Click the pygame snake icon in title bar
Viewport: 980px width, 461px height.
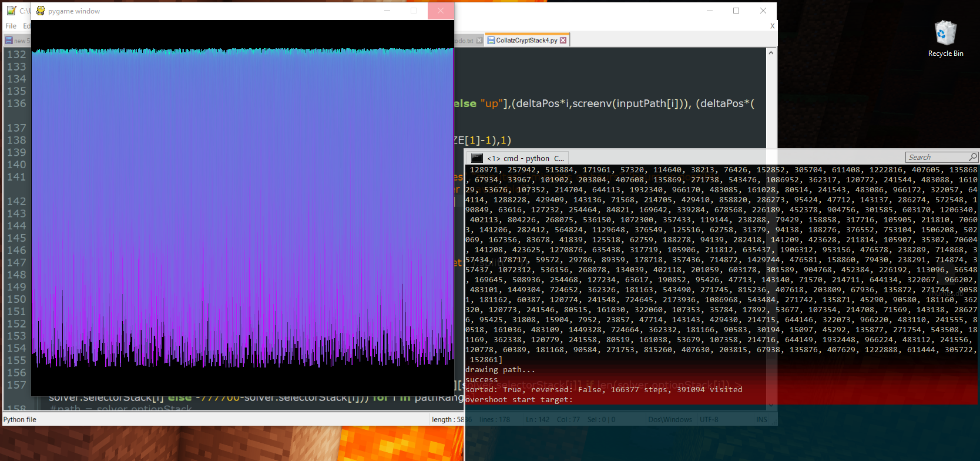click(41, 11)
